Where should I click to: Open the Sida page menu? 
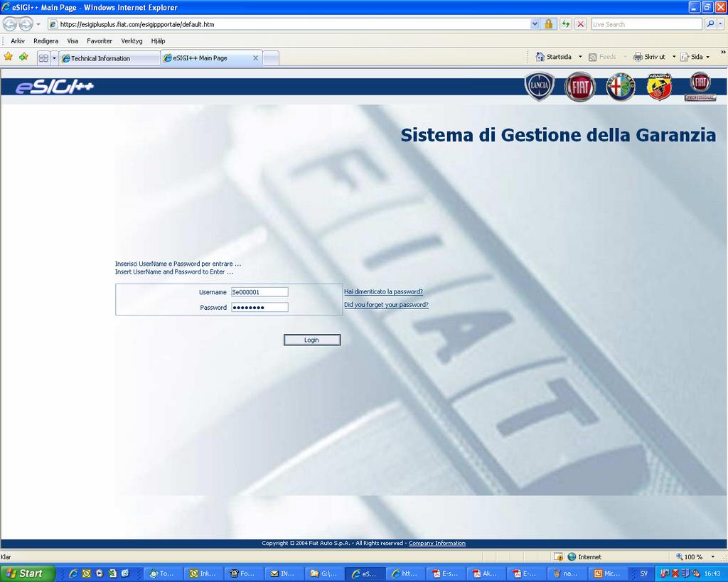(x=695, y=57)
